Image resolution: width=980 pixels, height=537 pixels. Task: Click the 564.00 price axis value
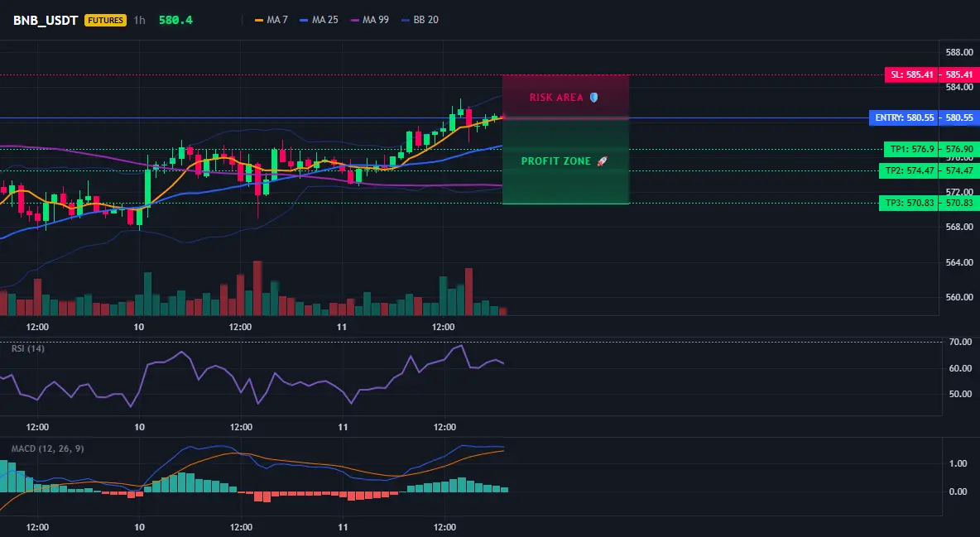(x=958, y=262)
